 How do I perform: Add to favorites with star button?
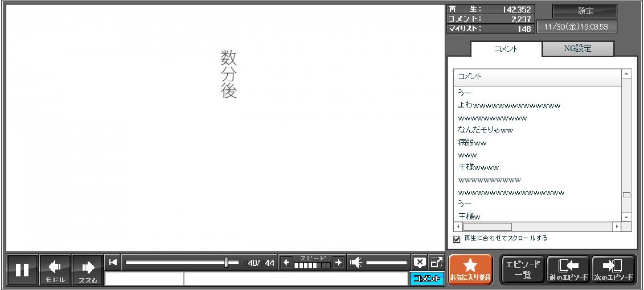470,270
